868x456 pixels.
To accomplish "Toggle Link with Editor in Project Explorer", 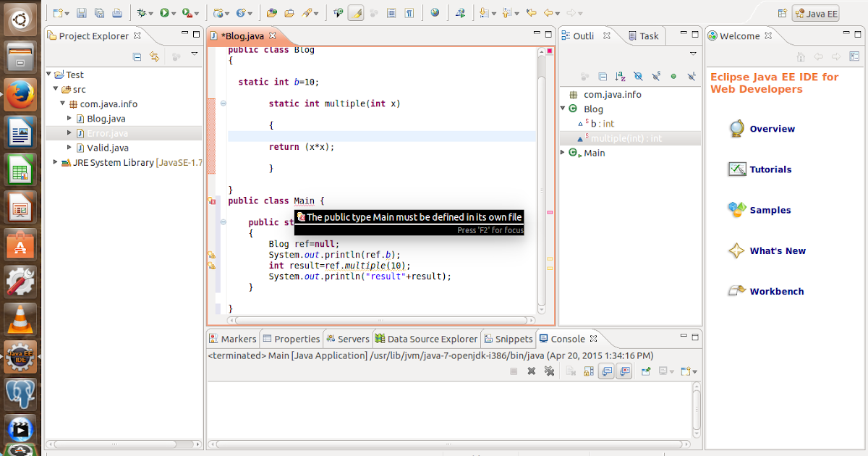I will pyautogui.click(x=154, y=56).
